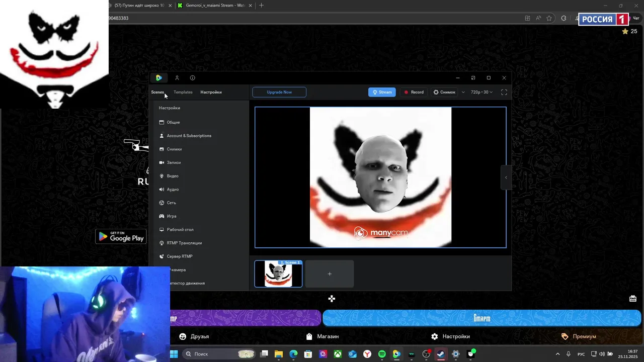
Task: Add page to browser favorites star
Action: click(x=549, y=18)
